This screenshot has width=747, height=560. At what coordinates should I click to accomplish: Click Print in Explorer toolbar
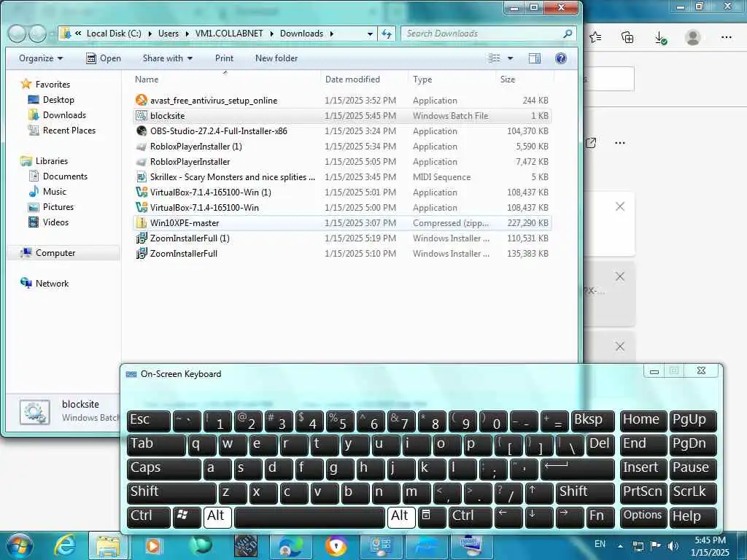tap(224, 58)
